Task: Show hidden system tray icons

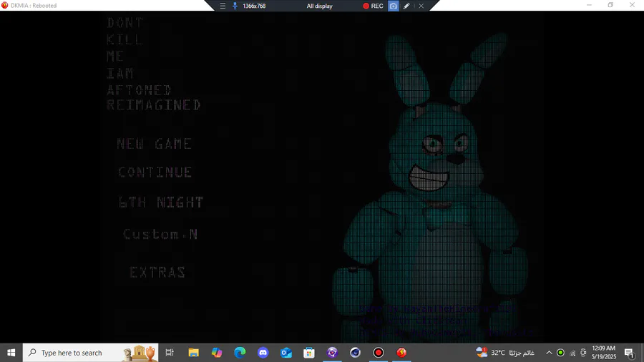Action: pos(549,353)
